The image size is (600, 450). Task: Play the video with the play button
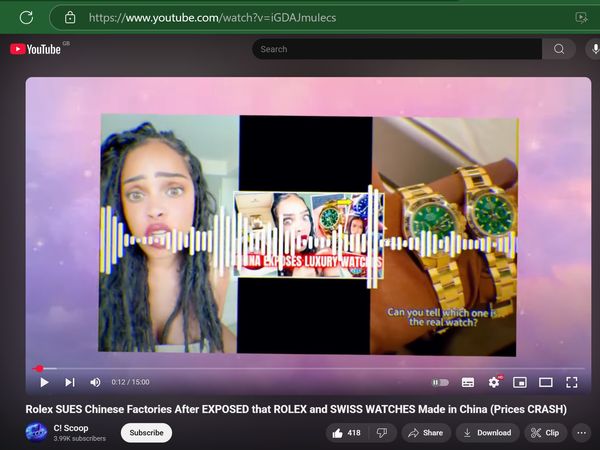(x=44, y=382)
